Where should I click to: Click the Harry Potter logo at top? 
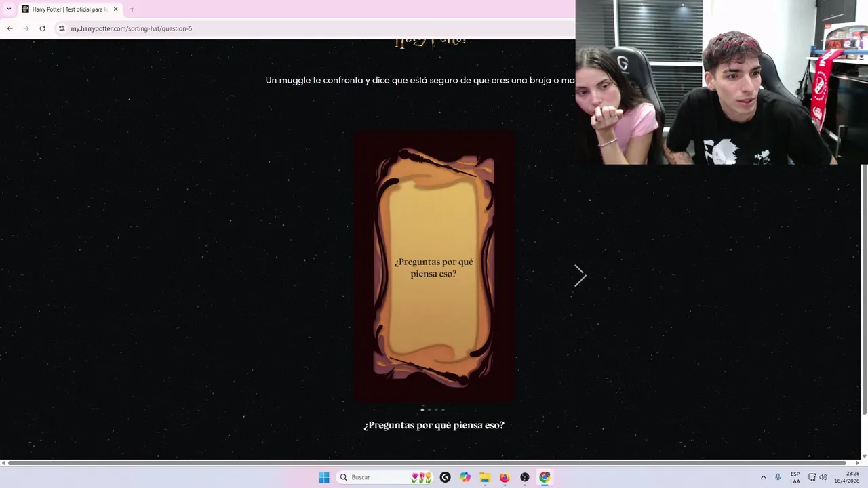(432, 43)
